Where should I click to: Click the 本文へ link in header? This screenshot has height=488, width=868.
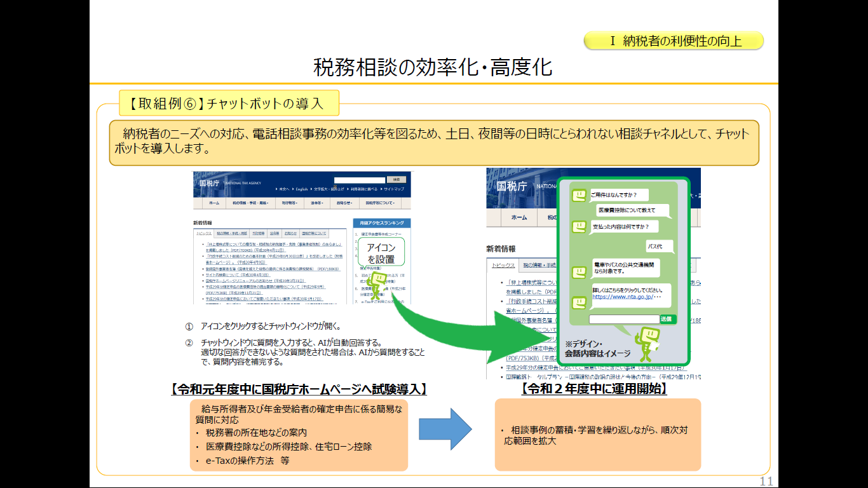[284, 189]
